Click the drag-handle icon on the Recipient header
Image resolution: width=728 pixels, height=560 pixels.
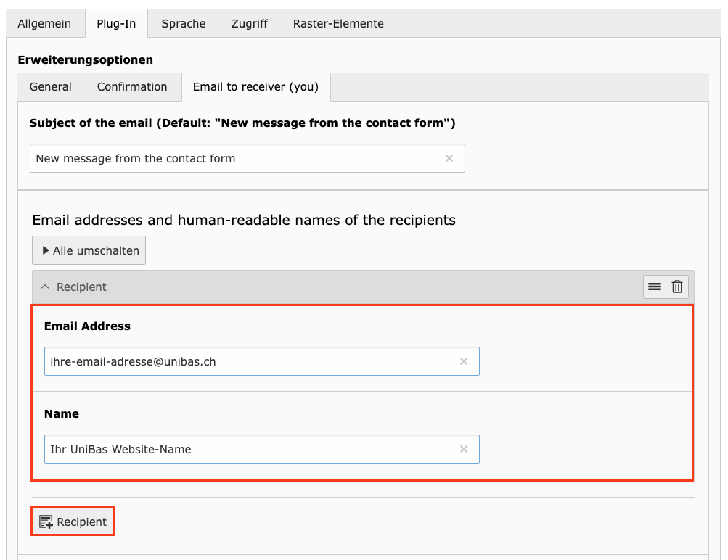tap(654, 287)
